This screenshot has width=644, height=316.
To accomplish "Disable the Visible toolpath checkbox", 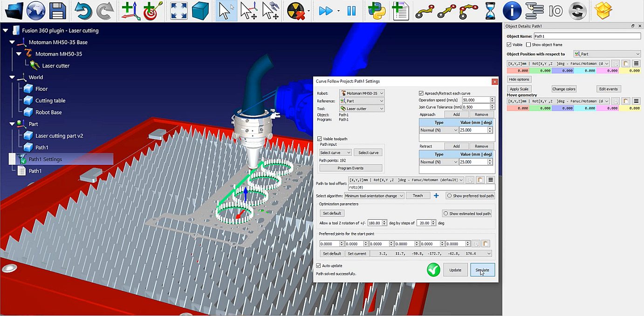I will point(320,138).
